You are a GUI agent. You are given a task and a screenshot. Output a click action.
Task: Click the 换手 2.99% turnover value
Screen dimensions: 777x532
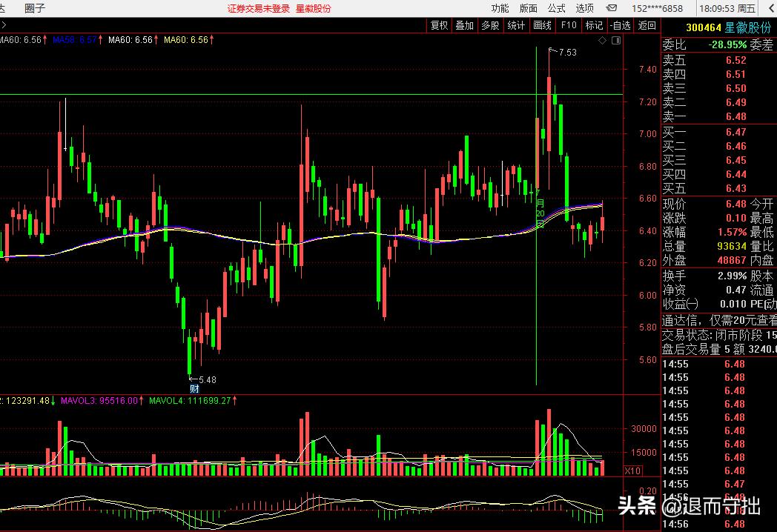pos(733,276)
